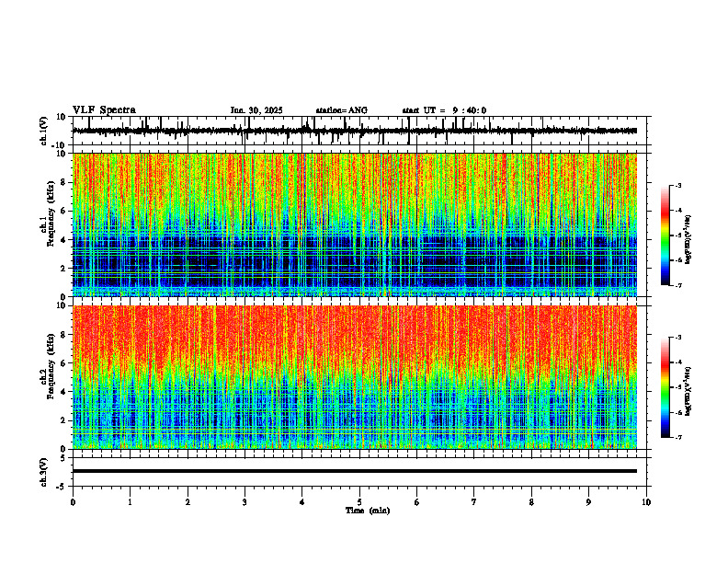This screenshot has width=728, height=563.
Task: Click the "8" kHz tick of ch.1 spectrogram
Action: (64, 182)
